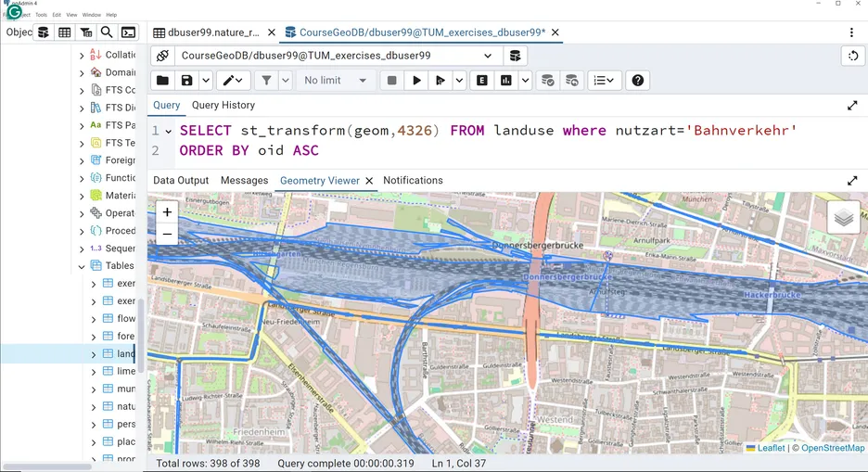The image size is (868, 472).
Task: Click the OpenStreetMap attribution link
Action: pos(833,448)
